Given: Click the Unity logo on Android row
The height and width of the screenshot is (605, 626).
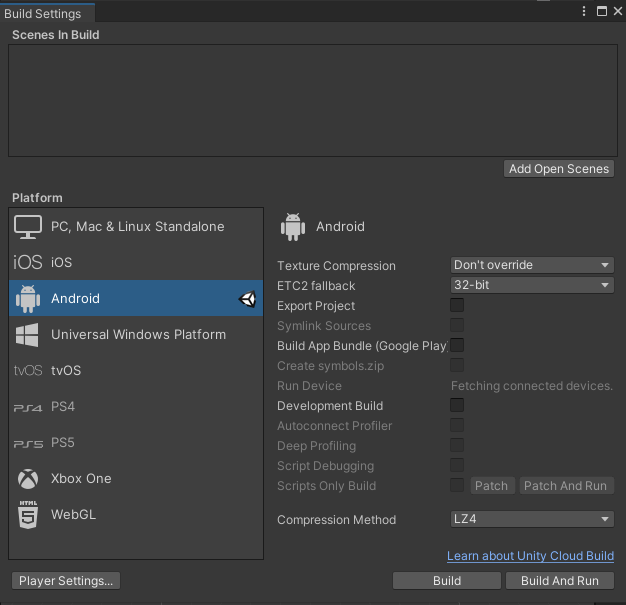Looking at the screenshot, I should click(247, 299).
